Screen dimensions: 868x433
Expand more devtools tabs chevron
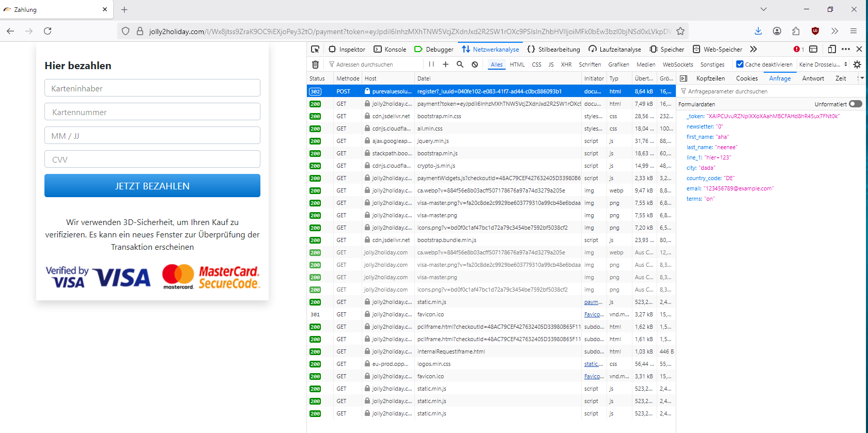(753, 49)
